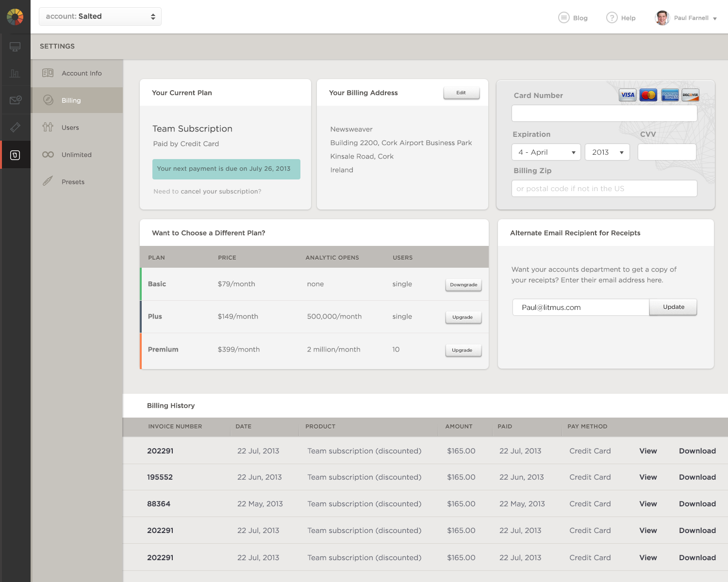Click the DATE column header
Screen dimensions: 728x582
(x=244, y=427)
